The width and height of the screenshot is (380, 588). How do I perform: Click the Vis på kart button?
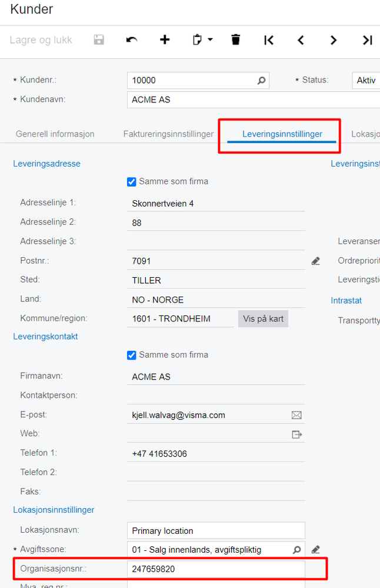click(263, 319)
